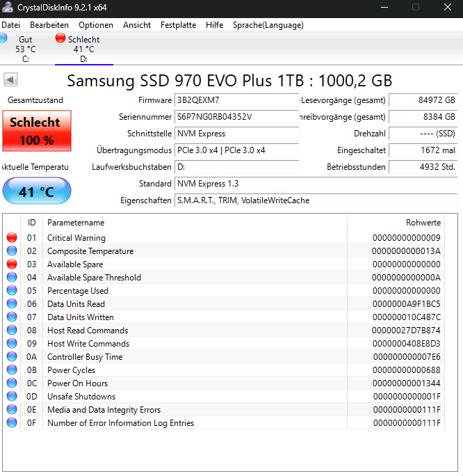Click the red status icon for Critical Warning
Screen dimensions: 463x476
point(12,237)
